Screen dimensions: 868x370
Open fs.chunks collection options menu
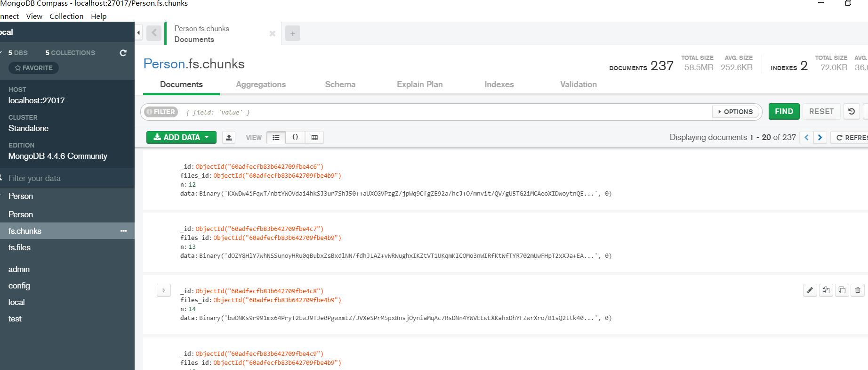click(123, 231)
